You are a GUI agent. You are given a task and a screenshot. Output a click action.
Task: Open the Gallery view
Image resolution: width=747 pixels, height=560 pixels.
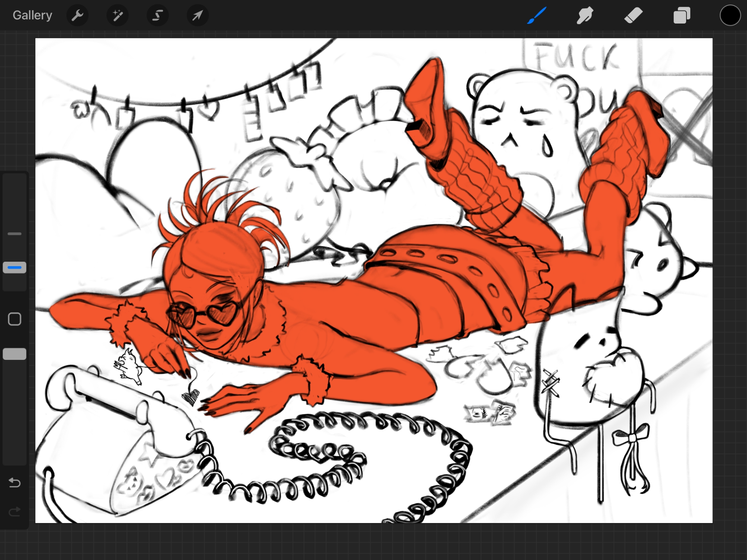coord(32,15)
